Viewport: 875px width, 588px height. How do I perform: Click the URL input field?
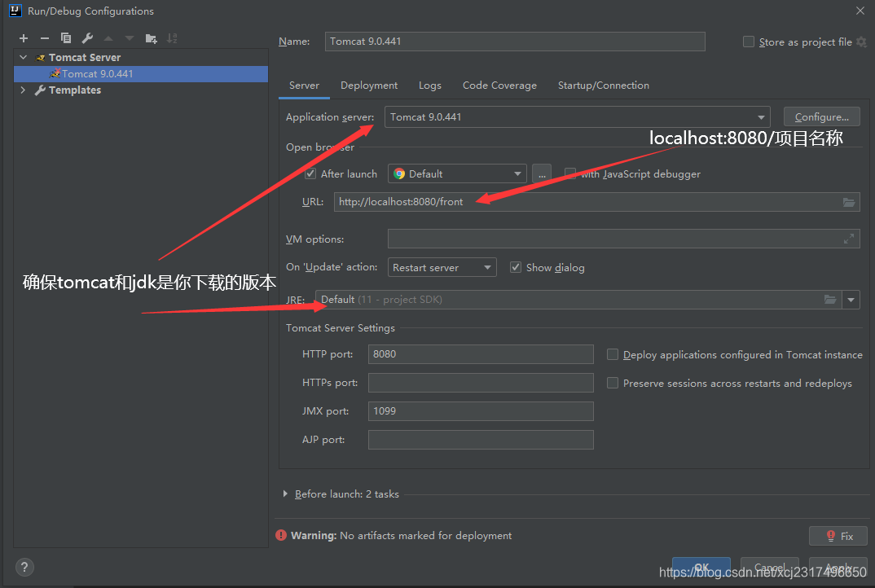coord(597,202)
